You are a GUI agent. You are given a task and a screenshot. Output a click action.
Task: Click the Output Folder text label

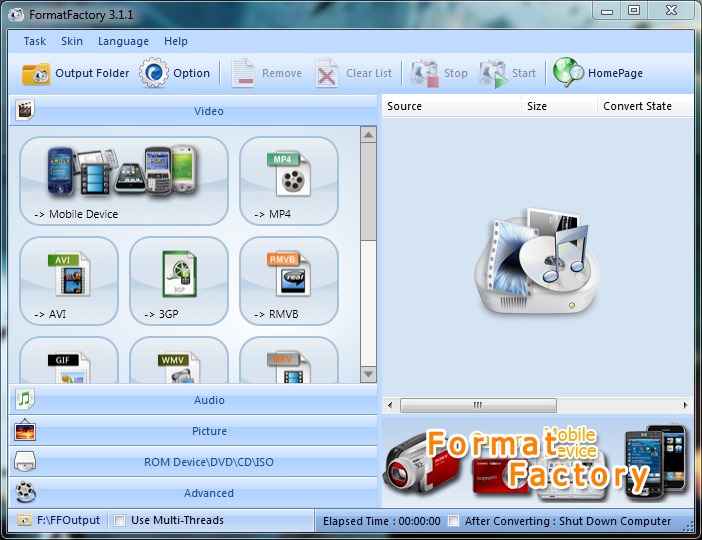click(x=92, y=73)
